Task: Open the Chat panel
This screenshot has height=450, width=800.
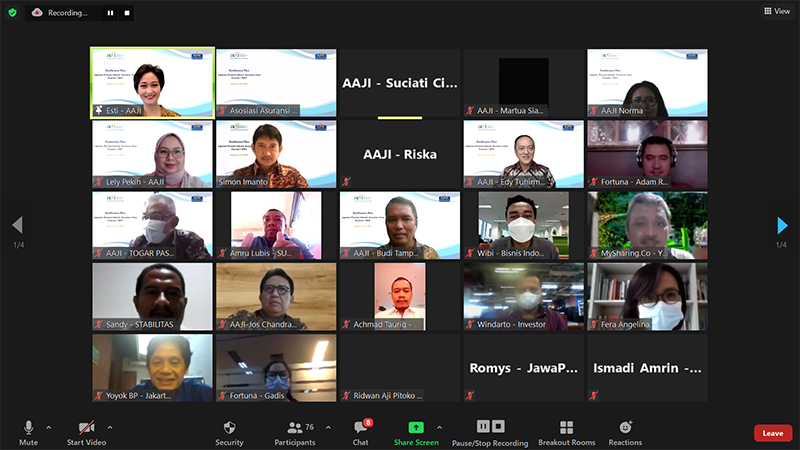Action: pyautogui.click(x=360, y=433)
